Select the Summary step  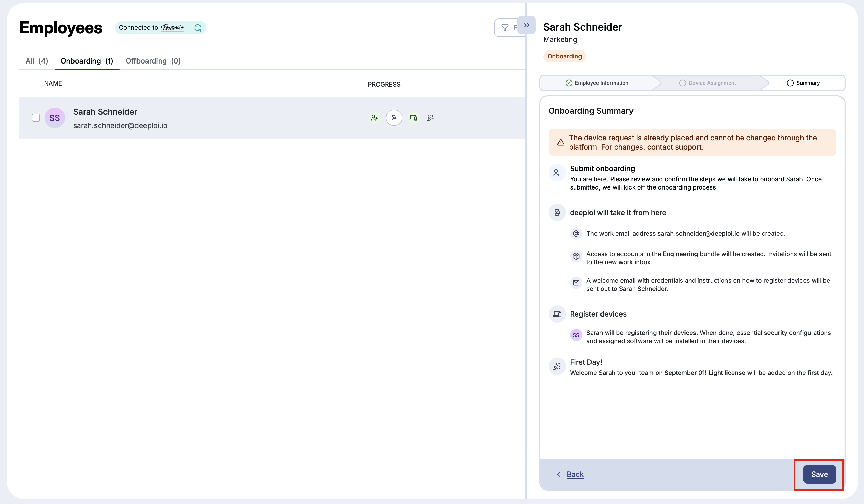click(803, 83)
